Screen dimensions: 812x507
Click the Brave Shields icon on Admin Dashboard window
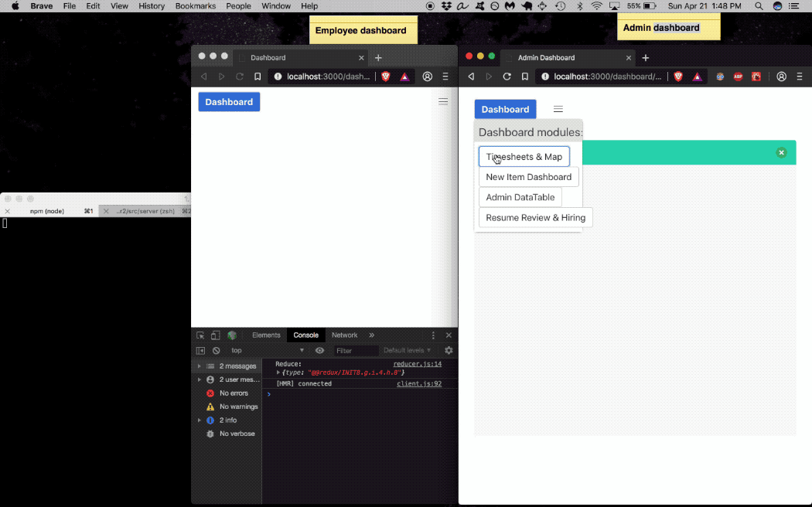677,77
